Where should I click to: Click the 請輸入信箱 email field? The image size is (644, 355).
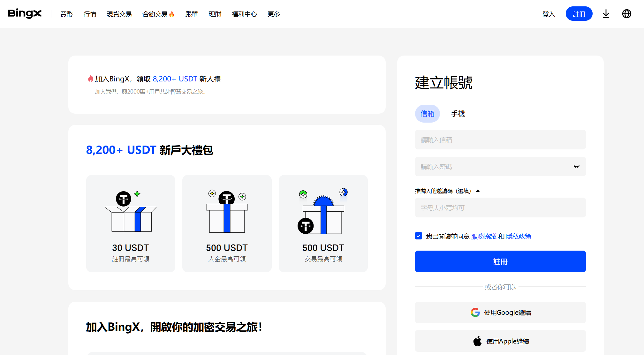tap(500, 140)
